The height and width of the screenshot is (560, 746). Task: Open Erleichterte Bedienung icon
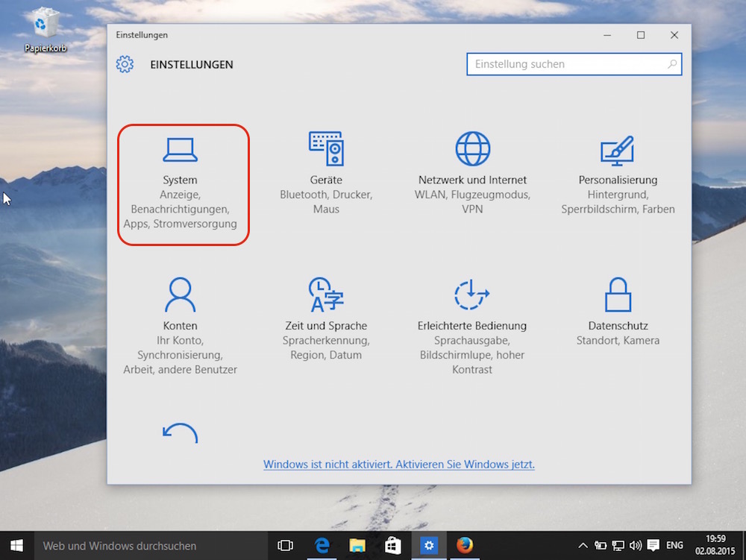click(x=471, y=295)
